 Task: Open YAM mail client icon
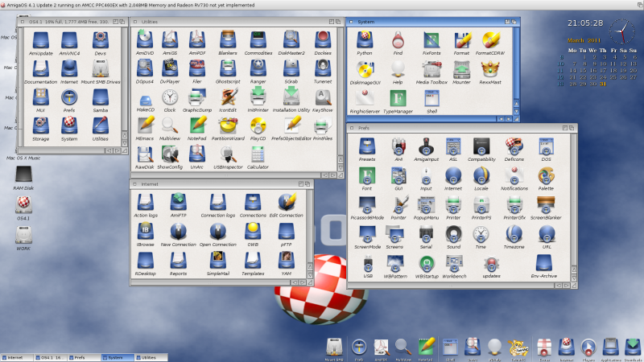[286, 261]
